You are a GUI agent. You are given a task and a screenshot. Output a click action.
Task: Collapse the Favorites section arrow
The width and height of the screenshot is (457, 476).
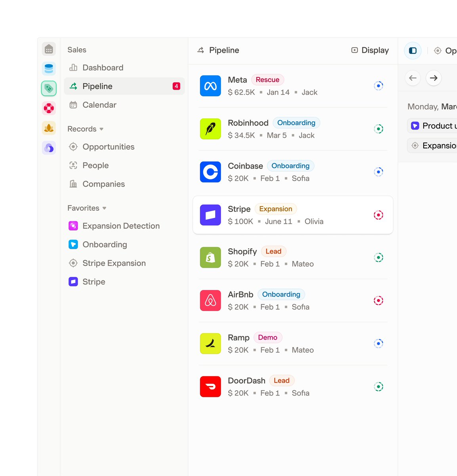104,208
